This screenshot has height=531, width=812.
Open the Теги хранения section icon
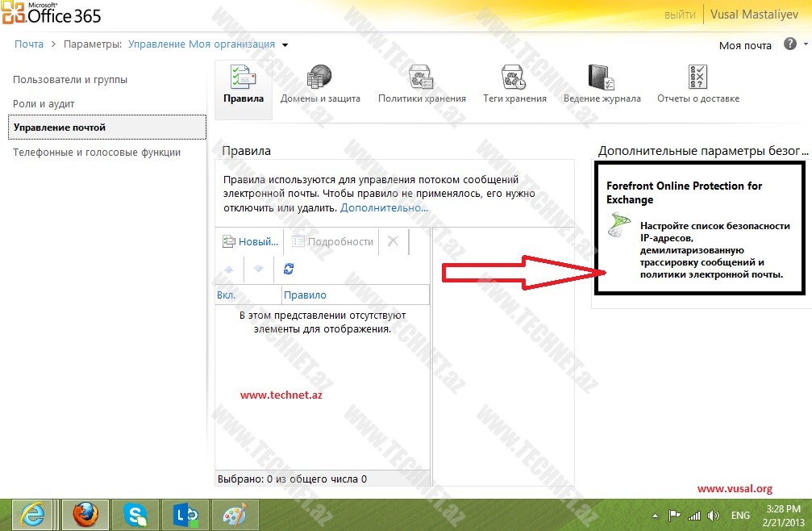pyautogui.click(x=514, y=78)
